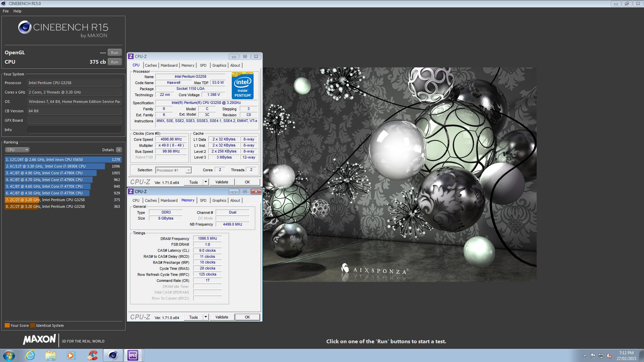Switch to Caches tab in upper CPU-Z
Viewport: 644px width, 362px height.
click(151, 65)
